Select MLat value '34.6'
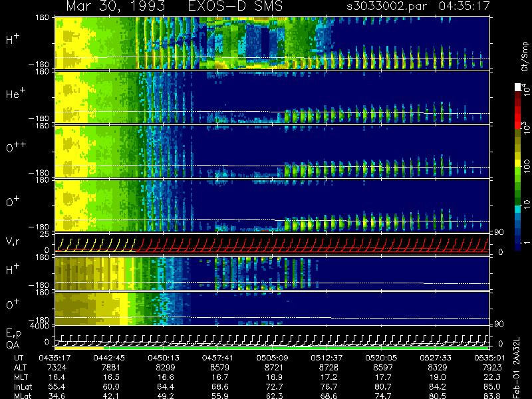 [57, 396]
